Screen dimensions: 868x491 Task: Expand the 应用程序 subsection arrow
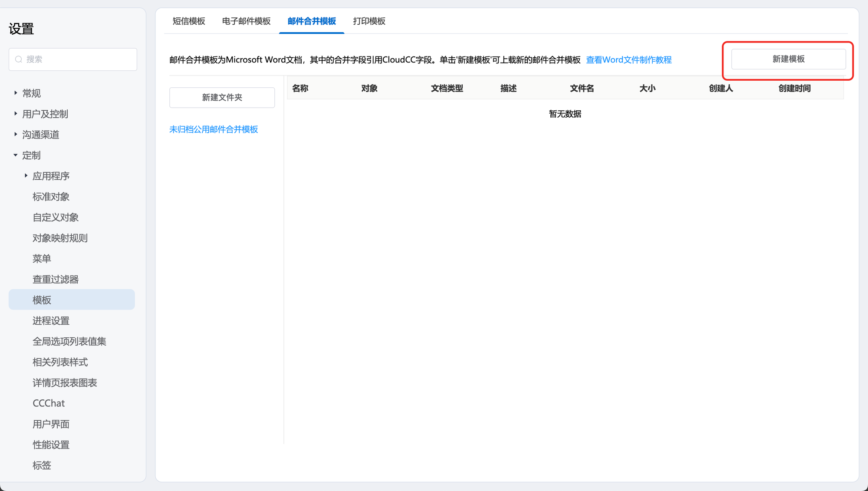click(x=26, y=176)
